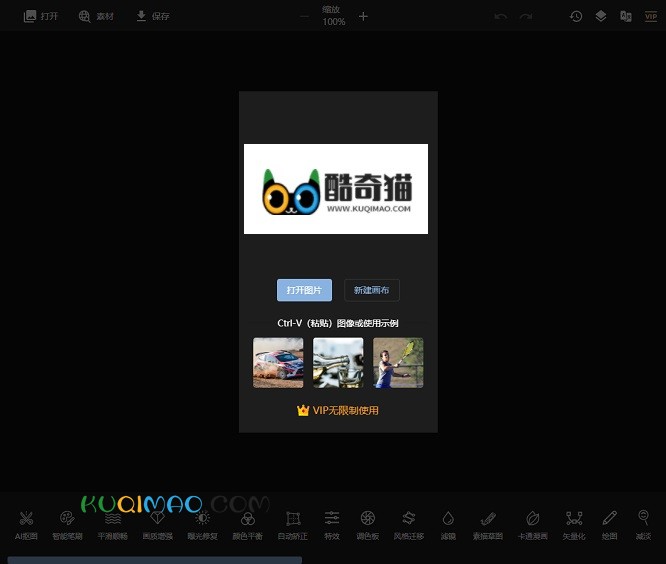Click the VIP无限制使用 link
666x564 pixels.
(338, 410)
